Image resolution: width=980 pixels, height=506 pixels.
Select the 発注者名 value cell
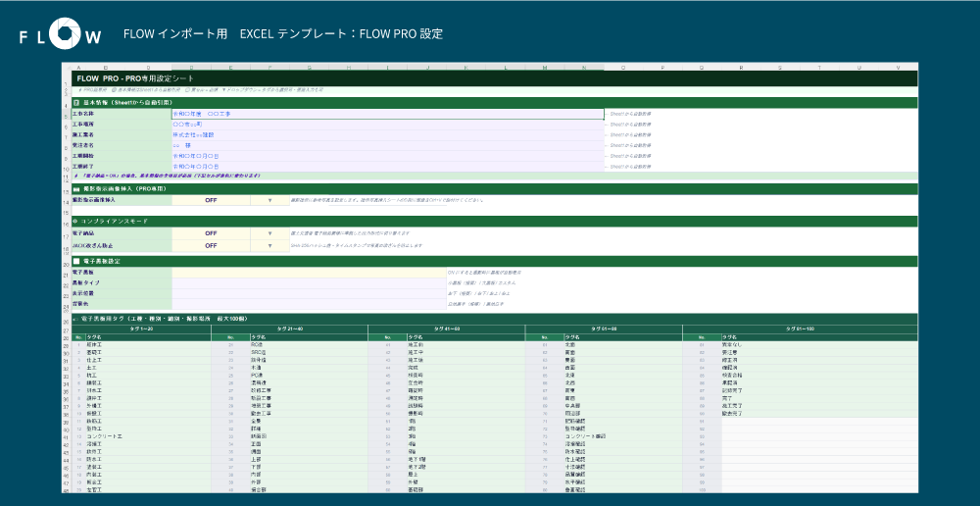tap(387, 145)
